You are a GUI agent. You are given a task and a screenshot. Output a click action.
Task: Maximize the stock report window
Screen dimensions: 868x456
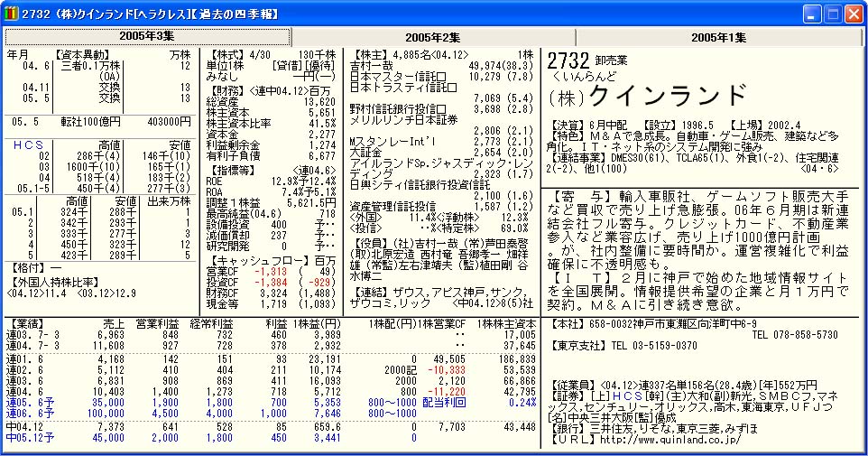click(x=832, y=13)
